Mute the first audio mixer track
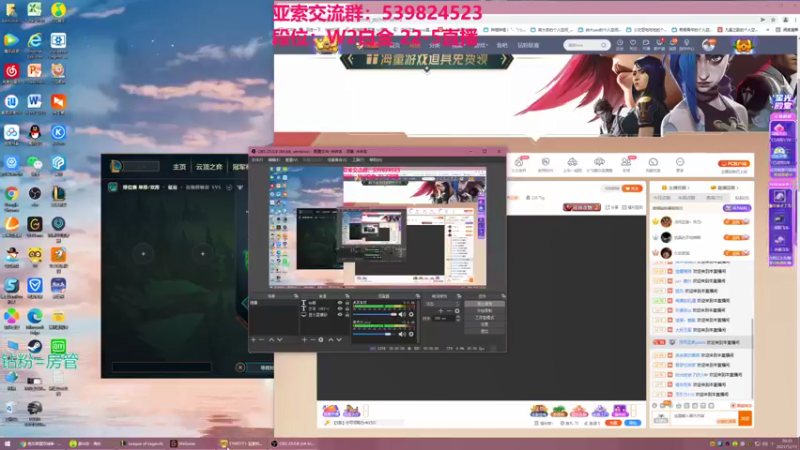 pos(402,314)
